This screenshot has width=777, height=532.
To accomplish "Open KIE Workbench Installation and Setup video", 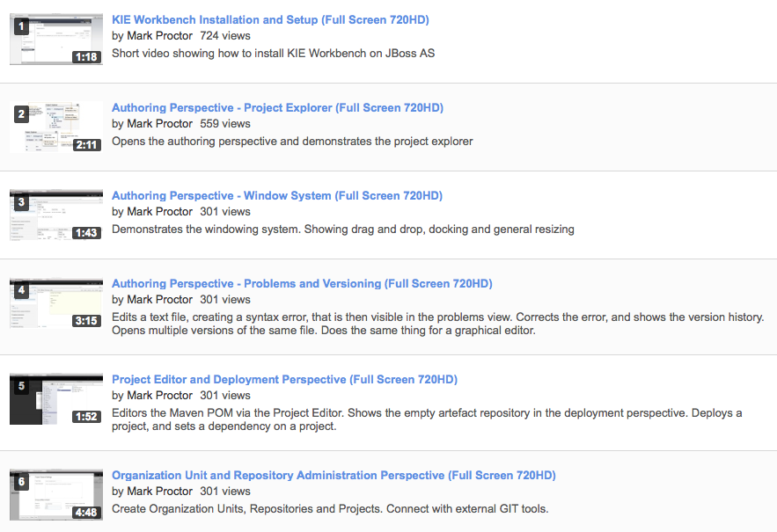I will tap(270, 20).
